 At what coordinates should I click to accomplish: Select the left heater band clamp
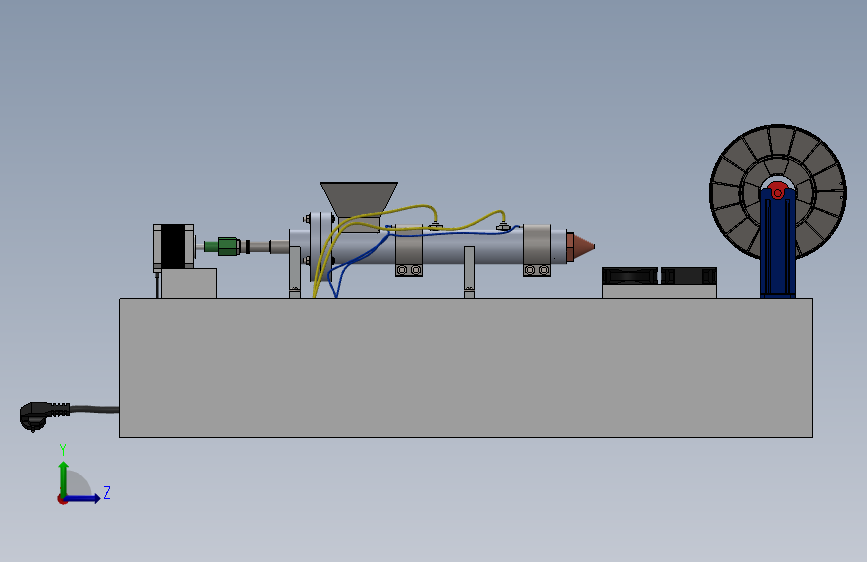(x=409, y=250)
